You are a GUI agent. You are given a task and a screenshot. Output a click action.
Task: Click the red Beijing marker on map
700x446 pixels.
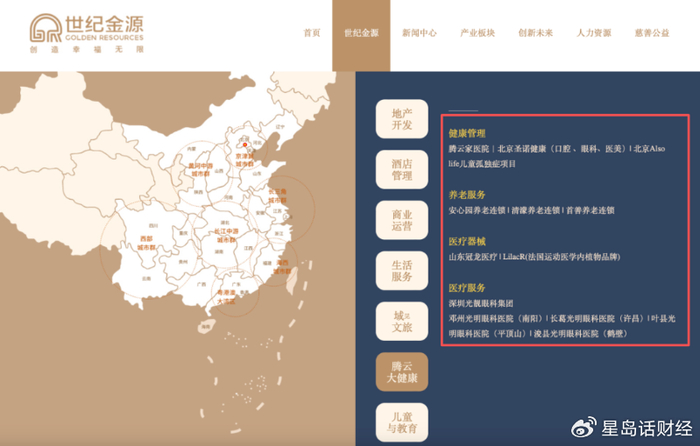point(245,145)
